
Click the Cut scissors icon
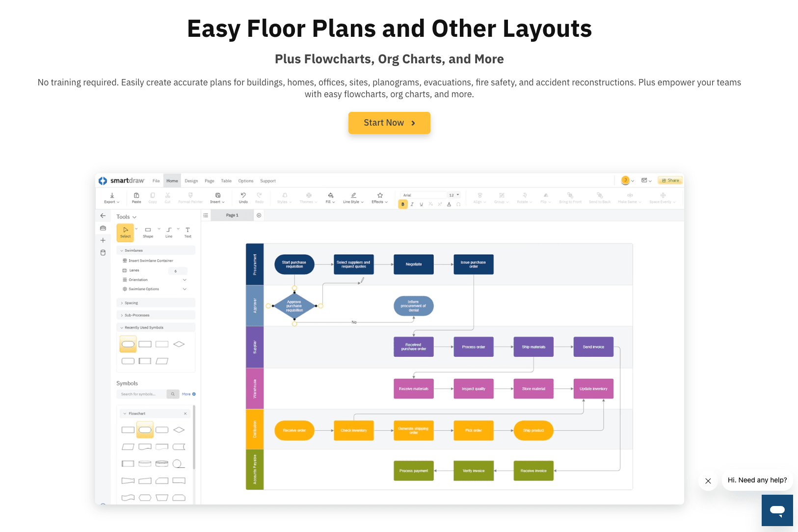(168, 198)
